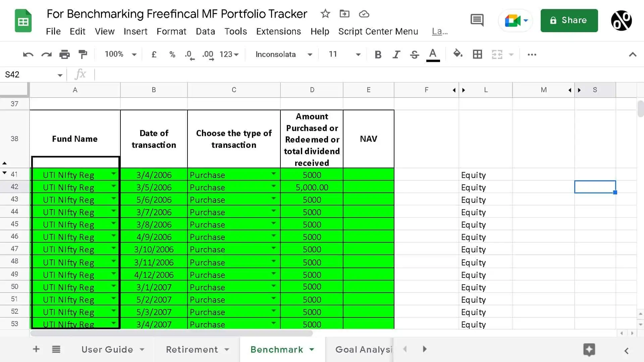Decrease decimal places
The height and width of the screenshot is (362, 644).
click(190, 55)
